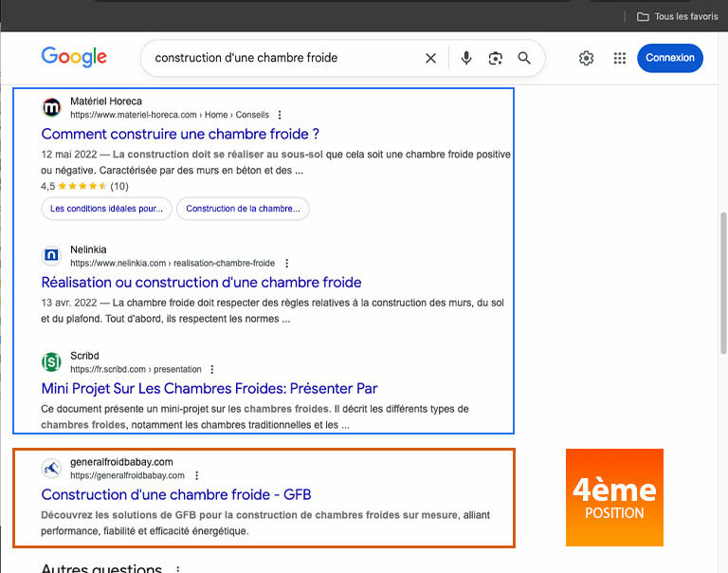The width and height of the screenshot is (728, 573).
Task: Clear the search box text
Action: [x=430, y=58]
